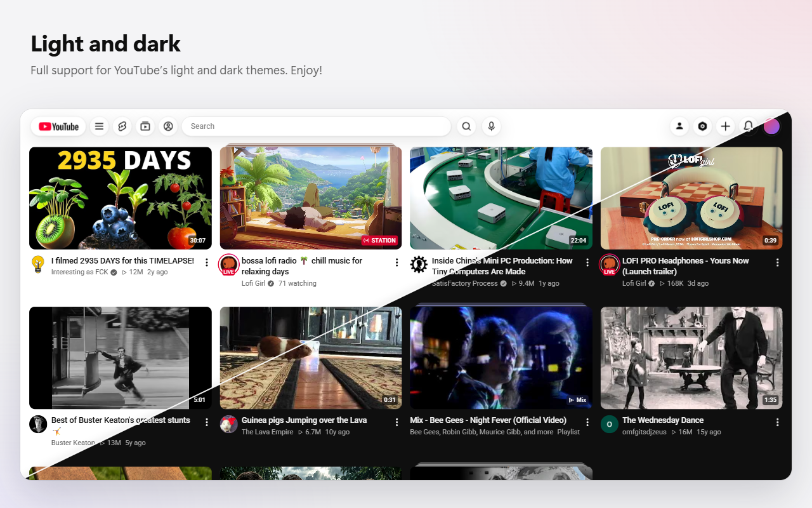Open options for Mini PC Production video
The width and height of the screenshot is (812, 508).
click(x=587, y=262)
